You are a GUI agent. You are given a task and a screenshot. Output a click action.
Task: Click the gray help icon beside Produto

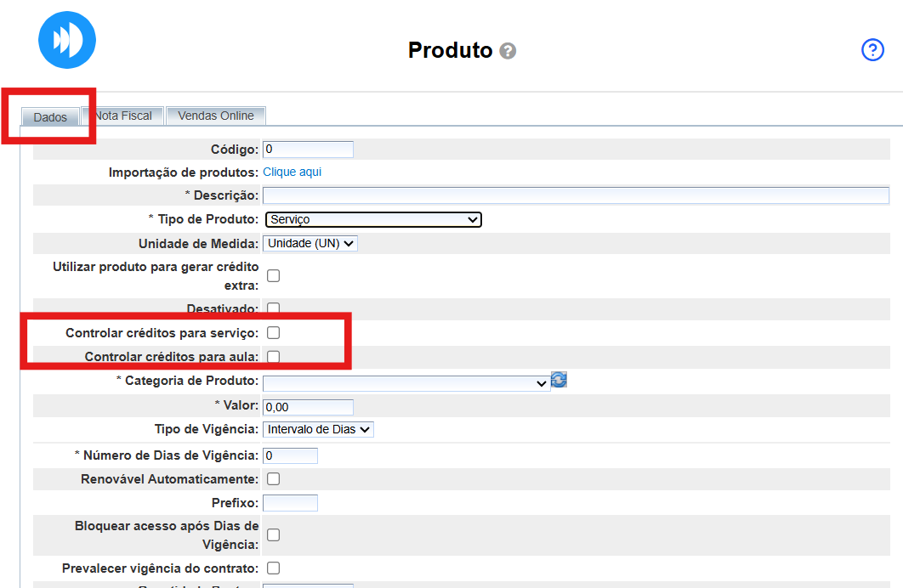508,51
